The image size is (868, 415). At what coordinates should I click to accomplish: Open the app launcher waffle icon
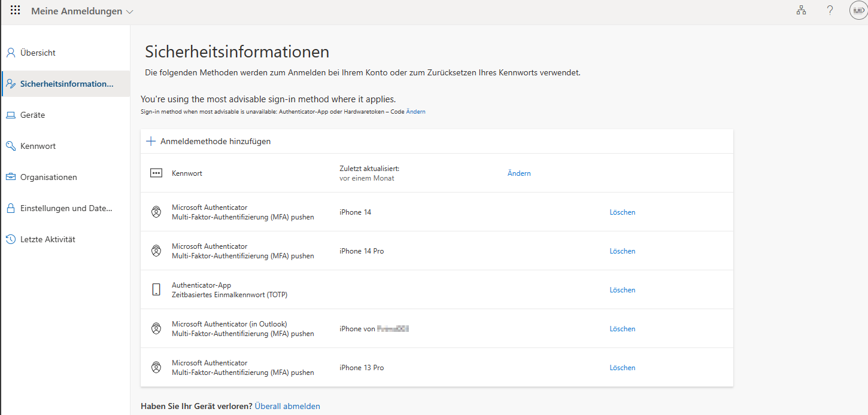15,10
